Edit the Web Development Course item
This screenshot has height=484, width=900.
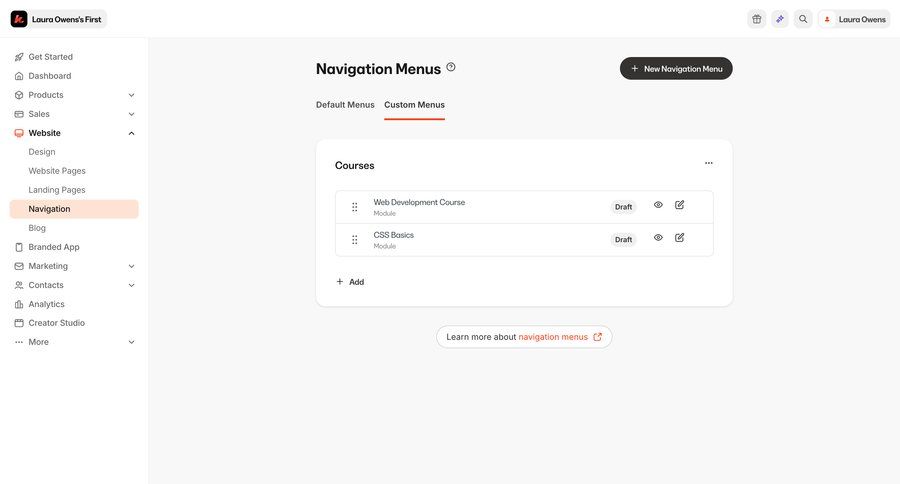pos(680,205)
